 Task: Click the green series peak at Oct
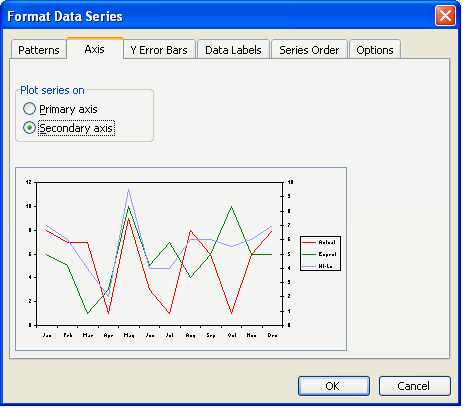tap(231, 207)
